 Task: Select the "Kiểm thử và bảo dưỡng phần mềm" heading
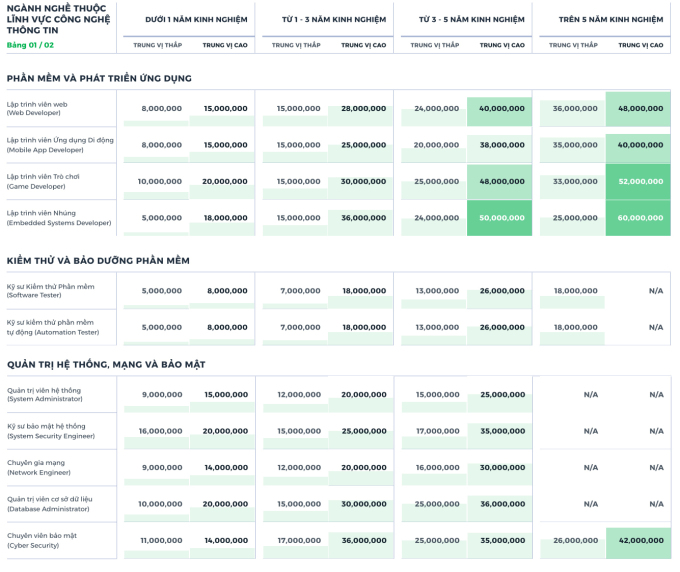[98, 260]
